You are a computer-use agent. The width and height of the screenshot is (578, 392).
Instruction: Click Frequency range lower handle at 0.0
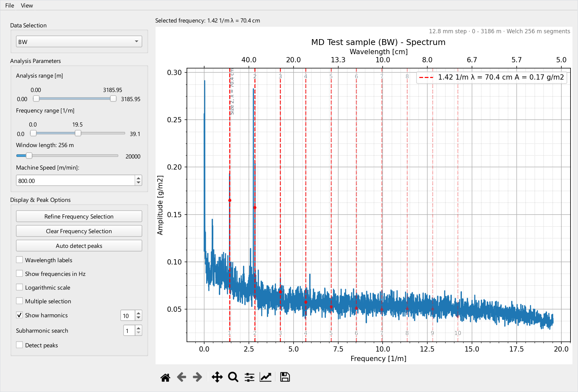coord(33,133)
